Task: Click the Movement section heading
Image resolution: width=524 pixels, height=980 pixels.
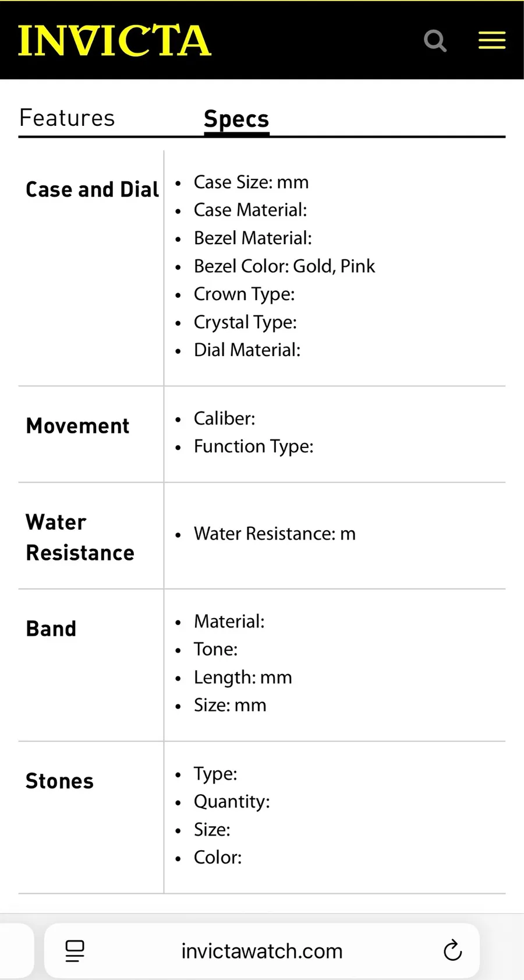Action: [x=77, y=426]
